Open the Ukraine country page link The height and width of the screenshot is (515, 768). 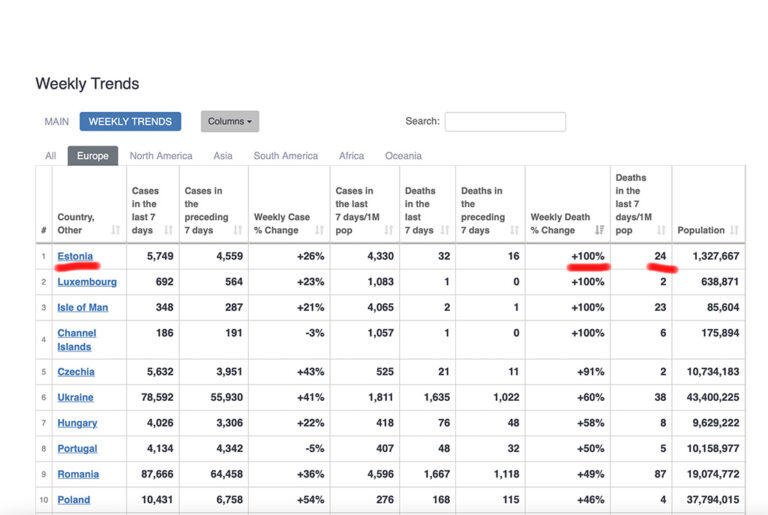pos(76,398)
